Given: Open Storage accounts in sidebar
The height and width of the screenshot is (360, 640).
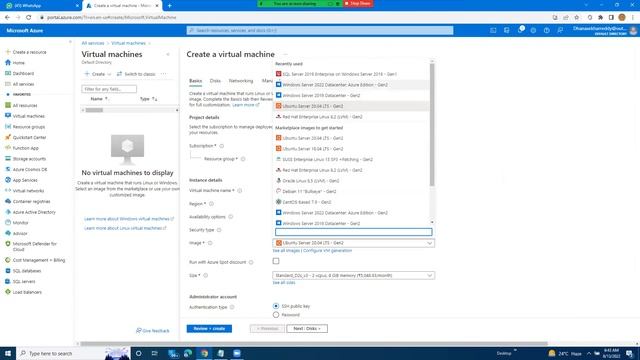Looking at the screenshot, I should (x=25, y=159).
